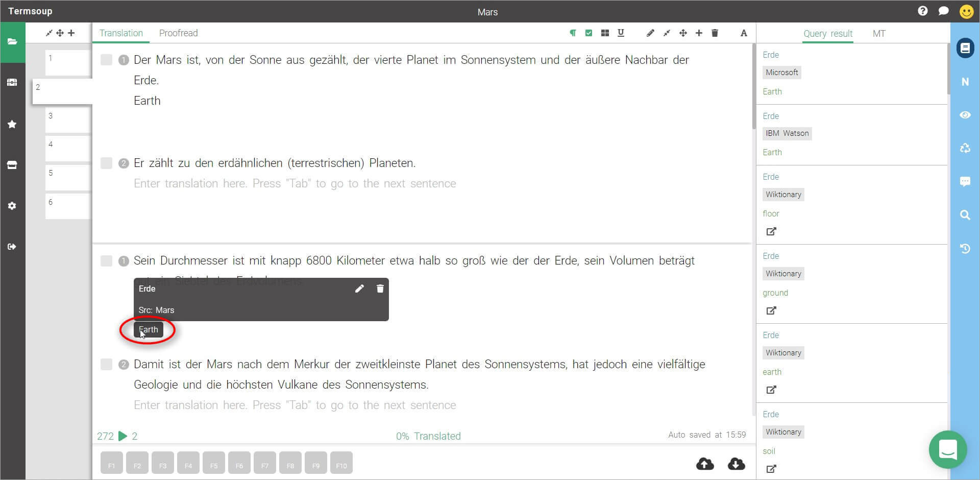
Task: Click the plus add icon in editor toolbar
Action: coord(699,33)
